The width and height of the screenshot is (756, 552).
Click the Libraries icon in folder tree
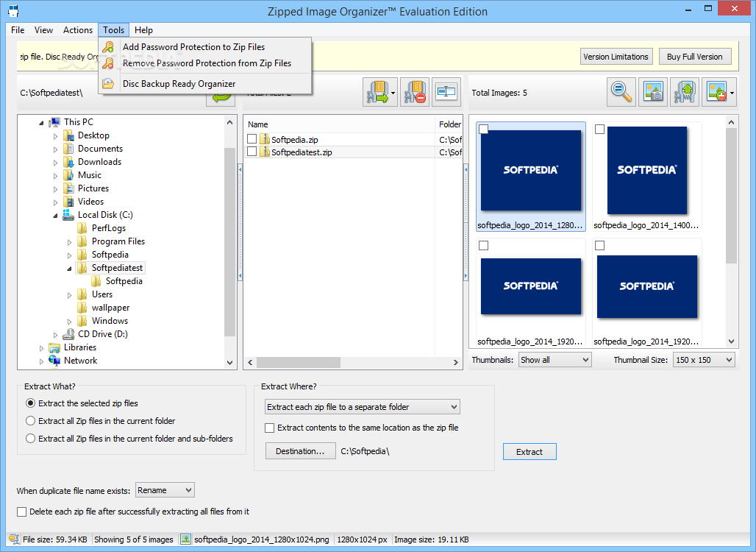[54, 347]
